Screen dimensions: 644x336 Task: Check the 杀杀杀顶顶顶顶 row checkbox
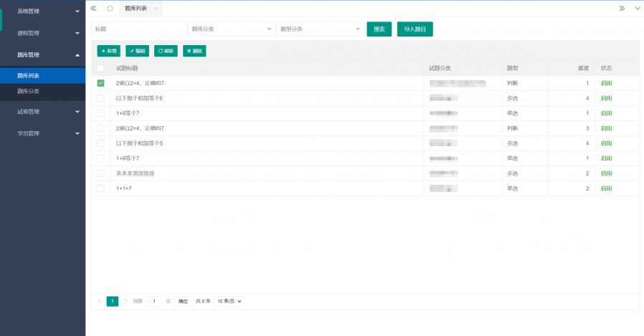tap(100, 173)
